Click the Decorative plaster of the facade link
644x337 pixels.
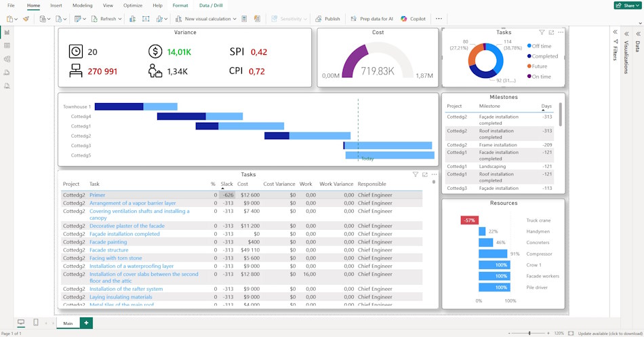pos(127,226)
